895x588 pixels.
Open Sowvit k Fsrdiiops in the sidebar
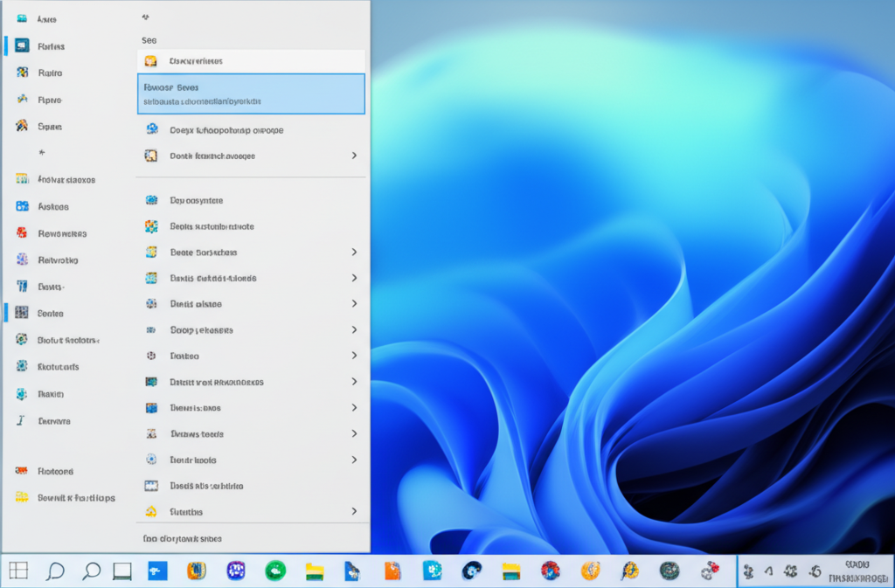[76, 498]
